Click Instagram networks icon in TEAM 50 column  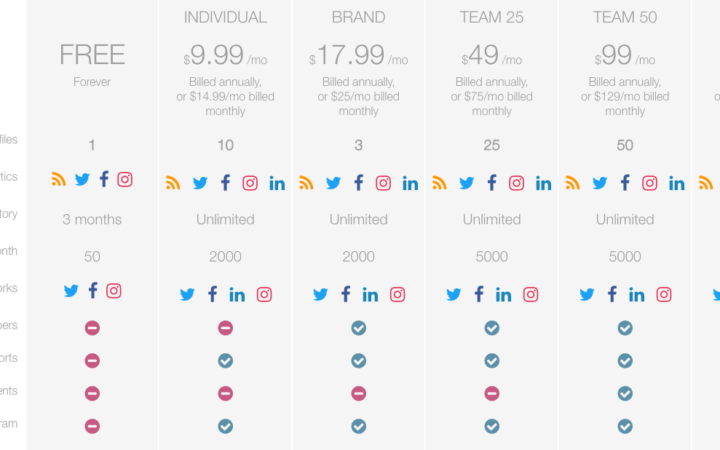pyautogui.click(x=663, y=294)
